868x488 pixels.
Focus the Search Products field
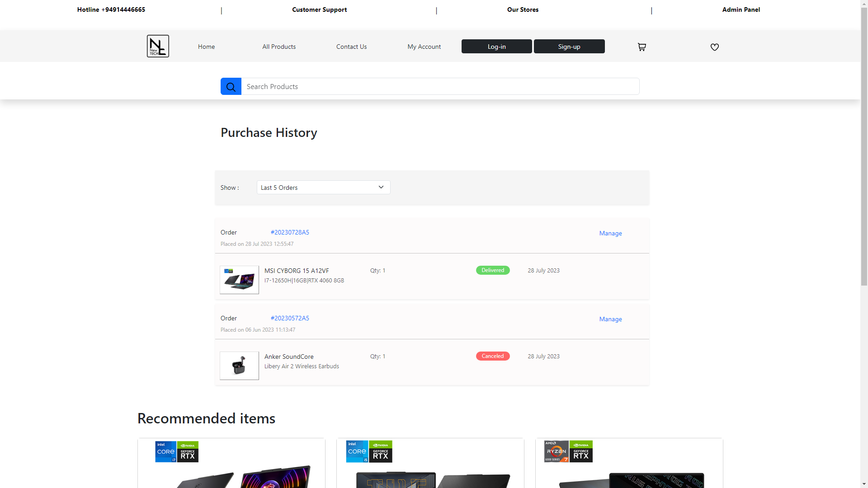coord(440,87)
